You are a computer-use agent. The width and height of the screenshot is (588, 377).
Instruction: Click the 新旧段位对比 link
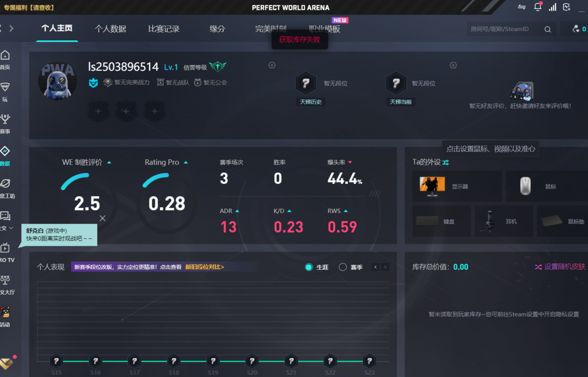[205, 267]
